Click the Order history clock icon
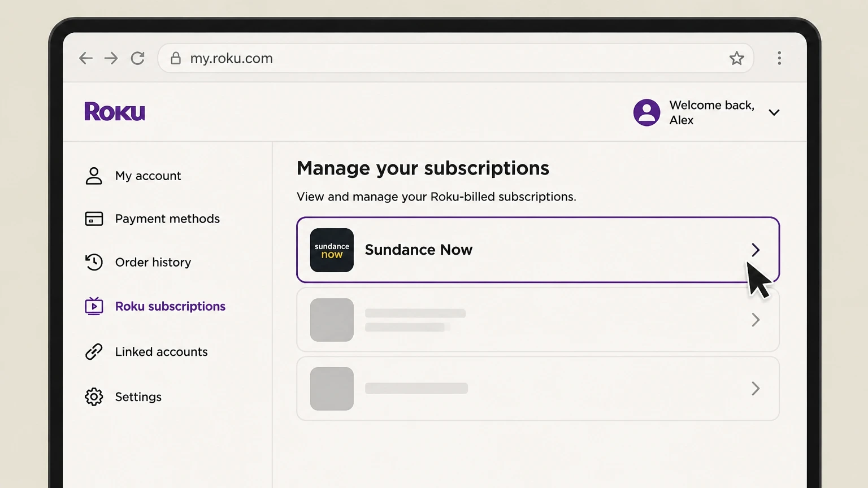This screenshot has width=868, height=488. (x=94, y=262)
